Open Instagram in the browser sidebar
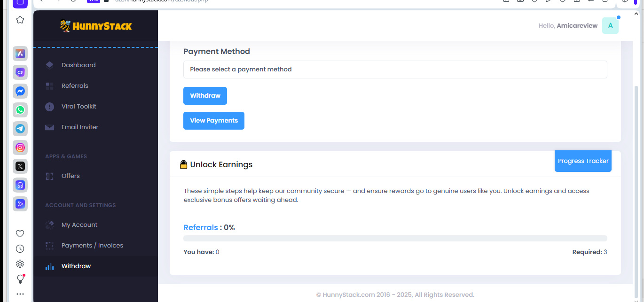 click(20, 147)
